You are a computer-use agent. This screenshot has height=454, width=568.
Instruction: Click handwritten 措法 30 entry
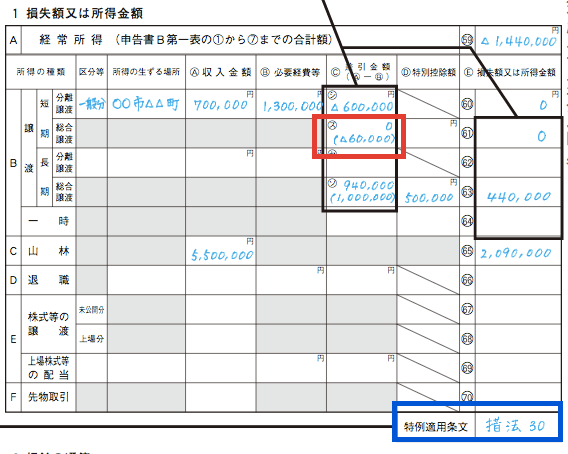coord(515,425)
